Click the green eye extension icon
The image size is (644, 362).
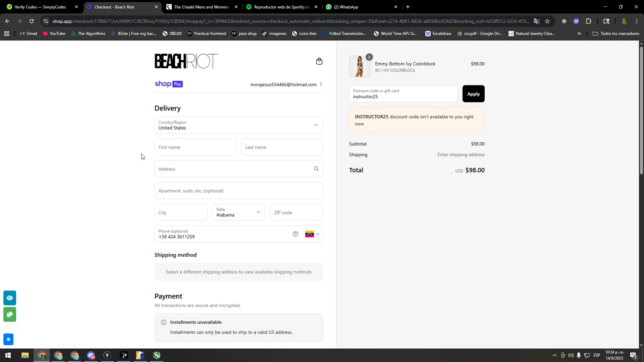pyautogui.click(x=9, y=298)
